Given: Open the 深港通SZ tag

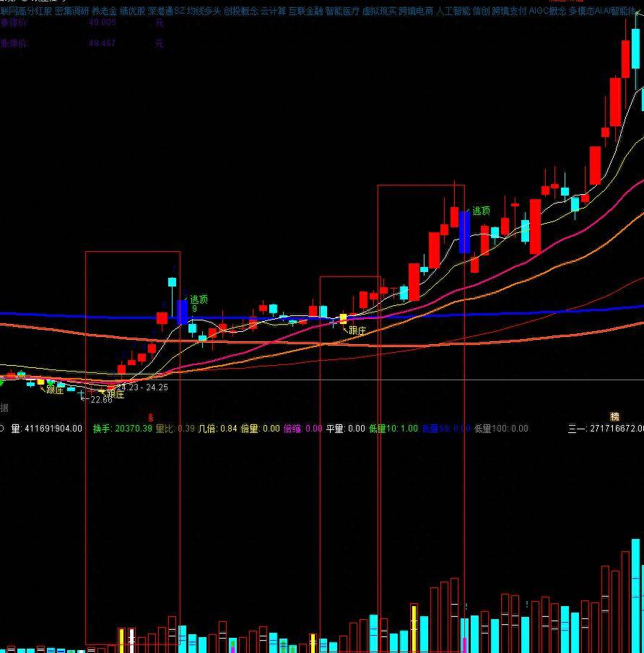Looking at the screenshot, I should pos(166,12).
